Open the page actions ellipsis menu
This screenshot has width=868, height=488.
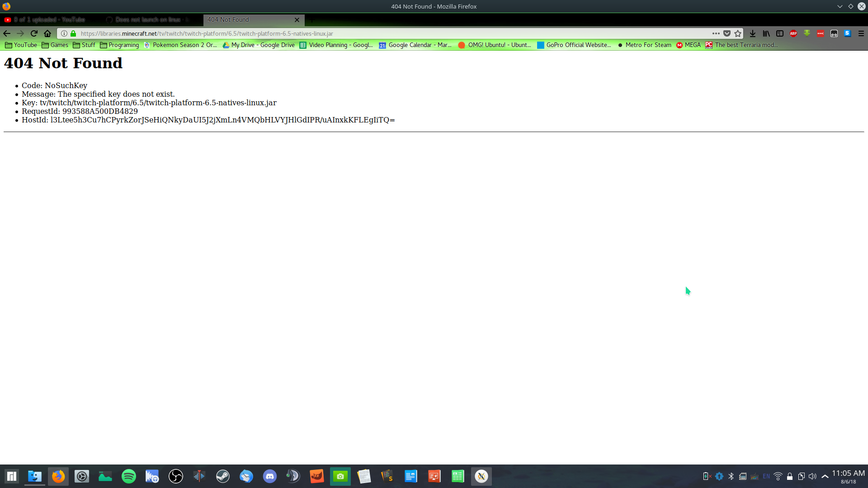(x=716, y=33)
